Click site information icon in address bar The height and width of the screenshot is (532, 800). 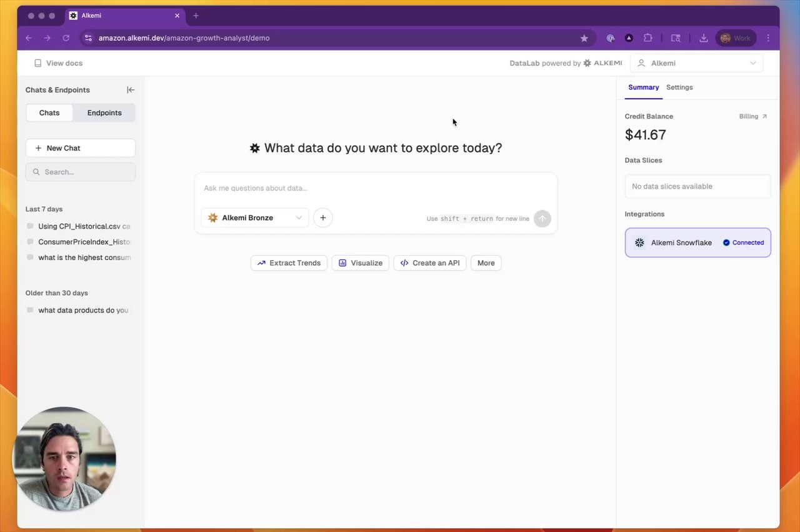88,38
